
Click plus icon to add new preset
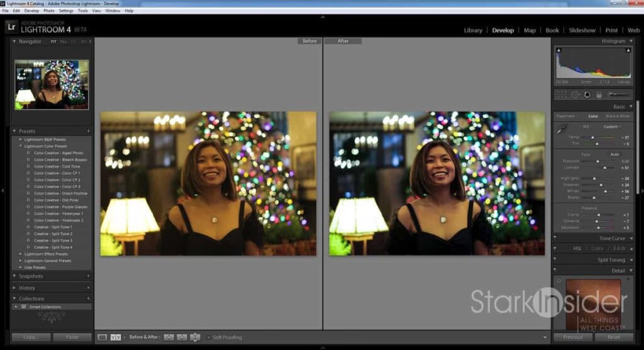[88, 131]
